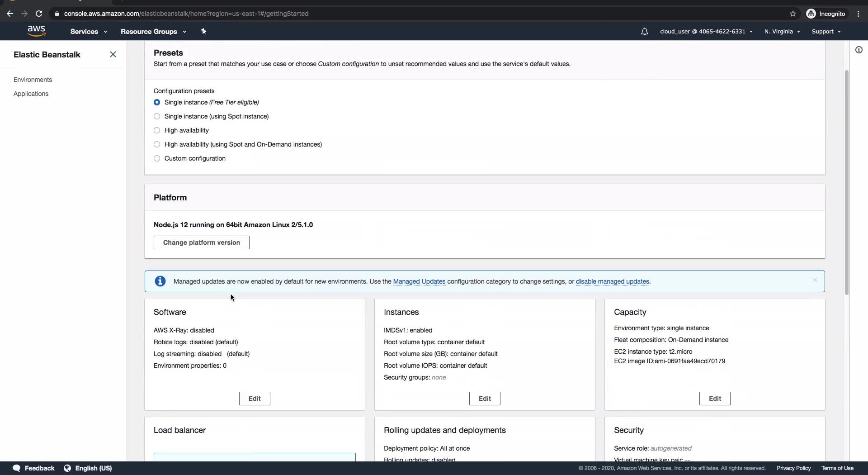Screen dimensions: 868x475
Task: Edit the Instances configuration
Action: tap(485, 399)
